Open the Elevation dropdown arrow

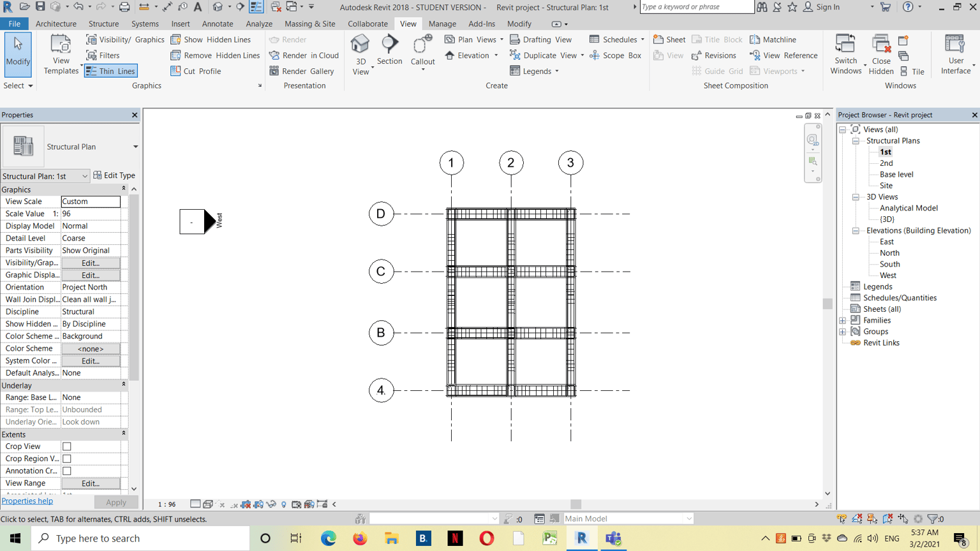496,55
